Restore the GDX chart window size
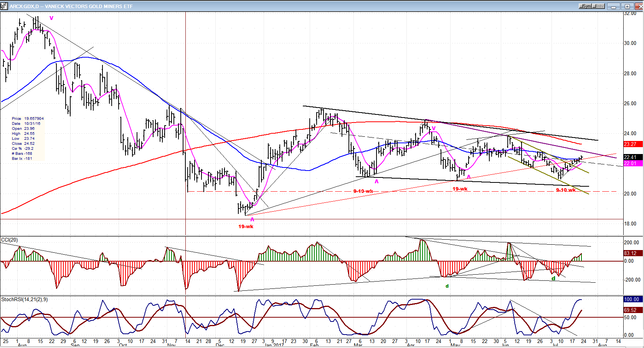 (627, 6)
